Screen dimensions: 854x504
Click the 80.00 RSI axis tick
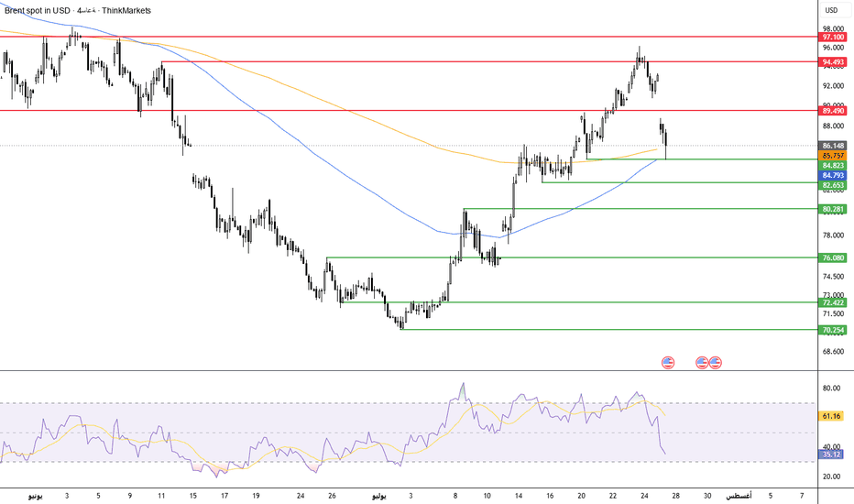pos(830,388)
